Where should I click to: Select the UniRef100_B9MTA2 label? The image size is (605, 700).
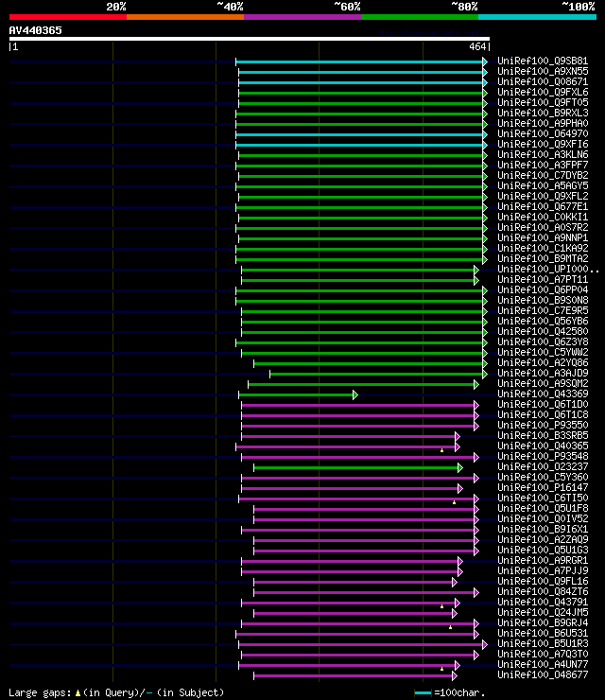click(x=543, y=258)
